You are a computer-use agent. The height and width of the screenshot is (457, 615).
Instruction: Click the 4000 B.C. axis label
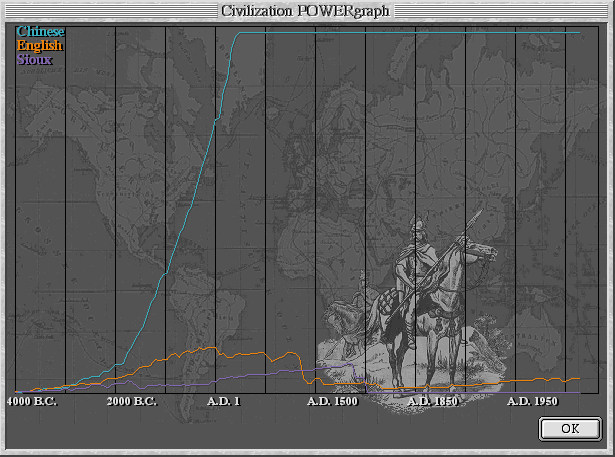pos(32,401)
